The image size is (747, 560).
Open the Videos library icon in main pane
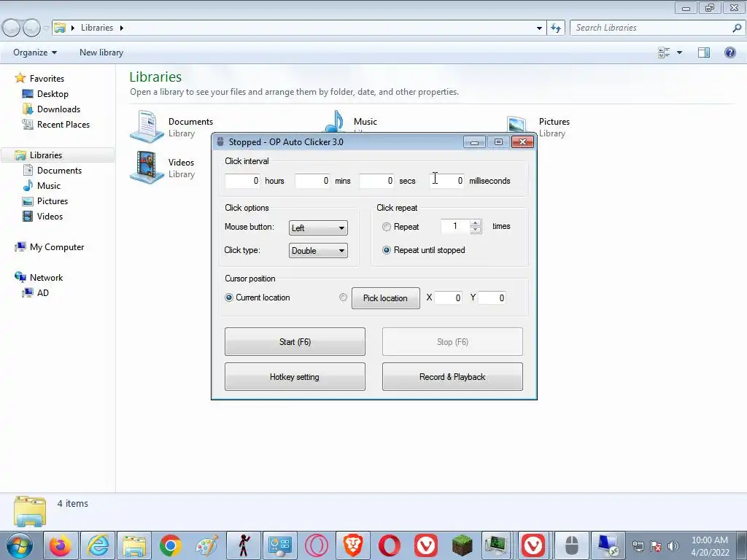pos(147,167)
